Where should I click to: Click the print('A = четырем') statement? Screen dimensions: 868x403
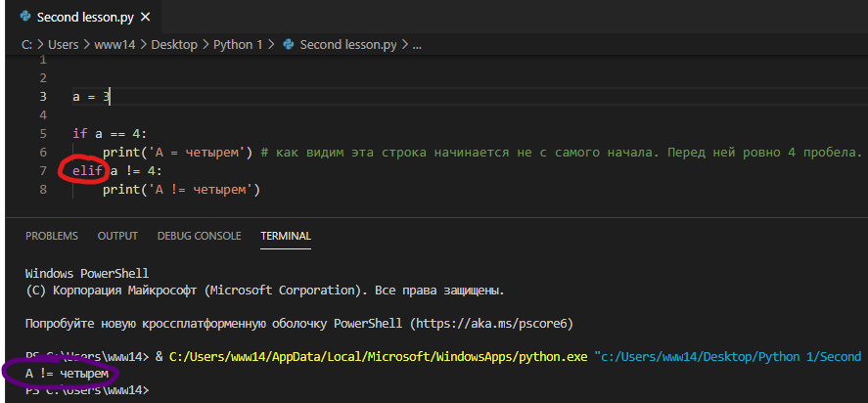pos(178,153)
